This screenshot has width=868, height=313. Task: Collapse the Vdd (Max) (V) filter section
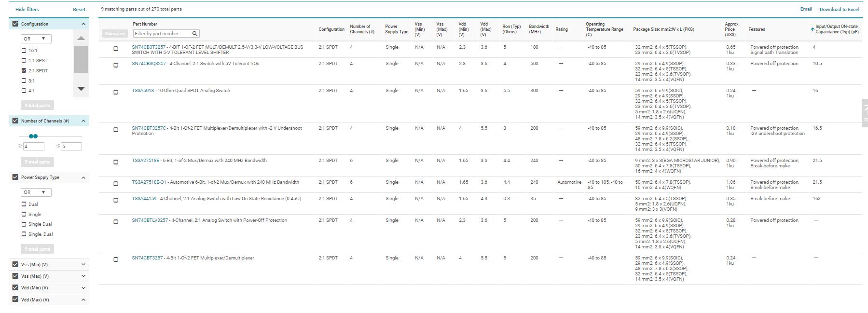point(83,299)
